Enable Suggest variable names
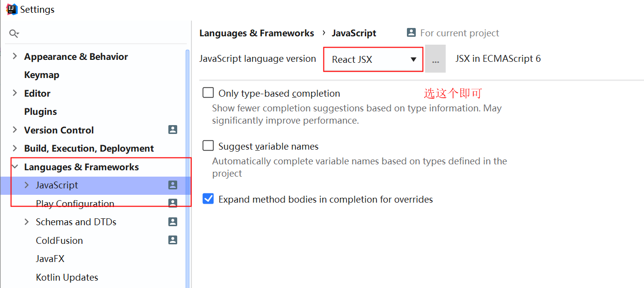Image resolution: width=644 pixels, height=288 pixels. tap(208, 145)
